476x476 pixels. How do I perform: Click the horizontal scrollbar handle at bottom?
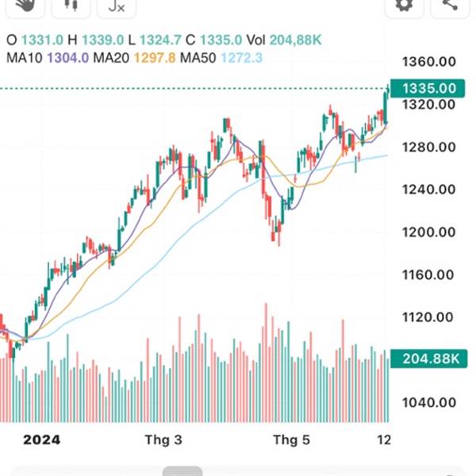[182, 471]
